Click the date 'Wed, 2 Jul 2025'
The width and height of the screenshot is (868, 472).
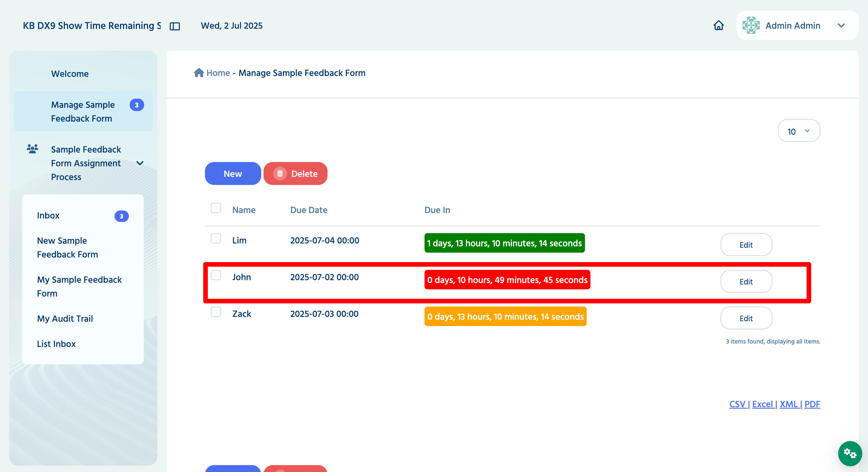click(x=231, y=26)
